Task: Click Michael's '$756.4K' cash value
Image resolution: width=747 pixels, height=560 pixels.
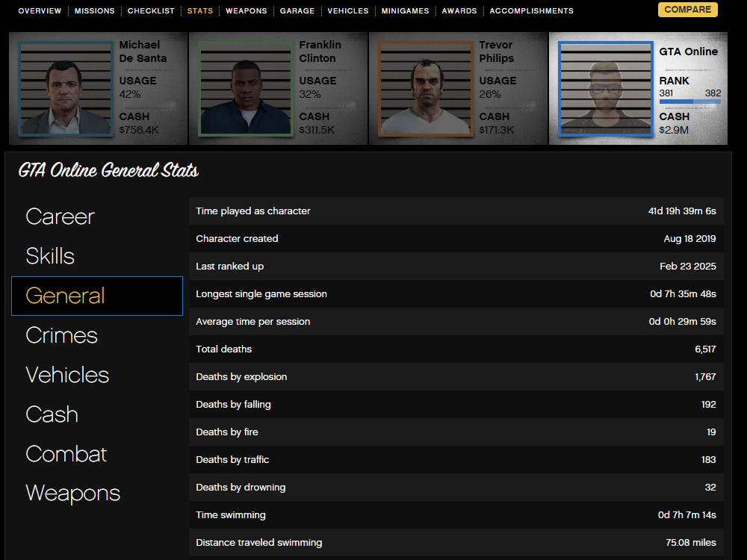Action: 139,130
